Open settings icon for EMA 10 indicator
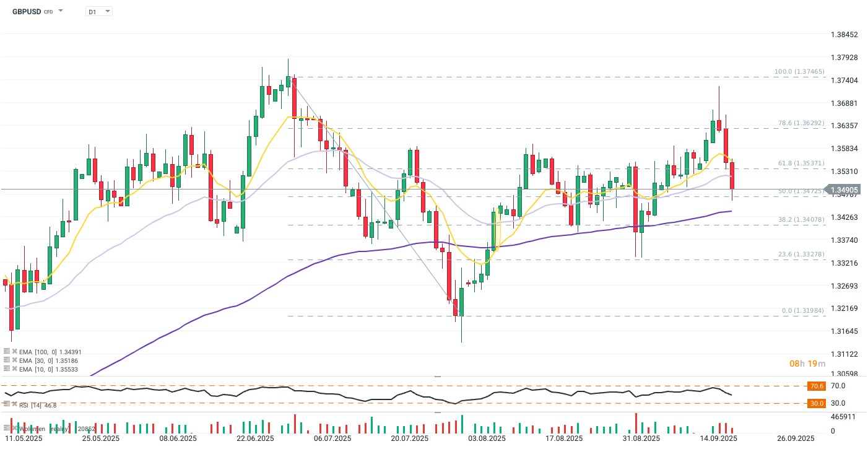 pos(7,368)
